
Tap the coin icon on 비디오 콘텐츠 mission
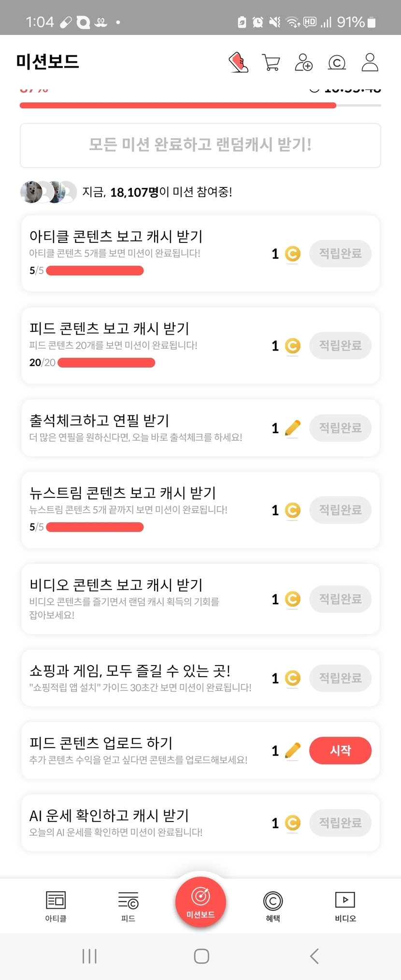point(292,599)
